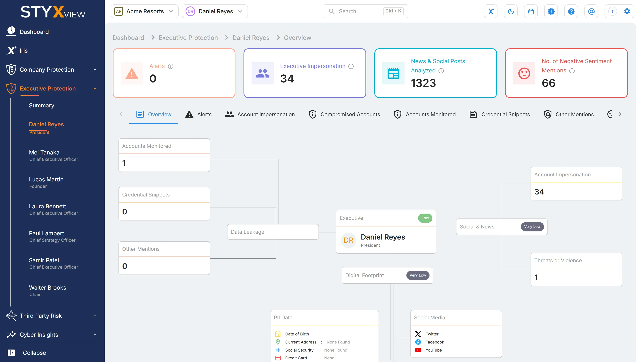The image size is (644, 362).
Task: Select the Accounts Monitored tab
Action: 424,114
